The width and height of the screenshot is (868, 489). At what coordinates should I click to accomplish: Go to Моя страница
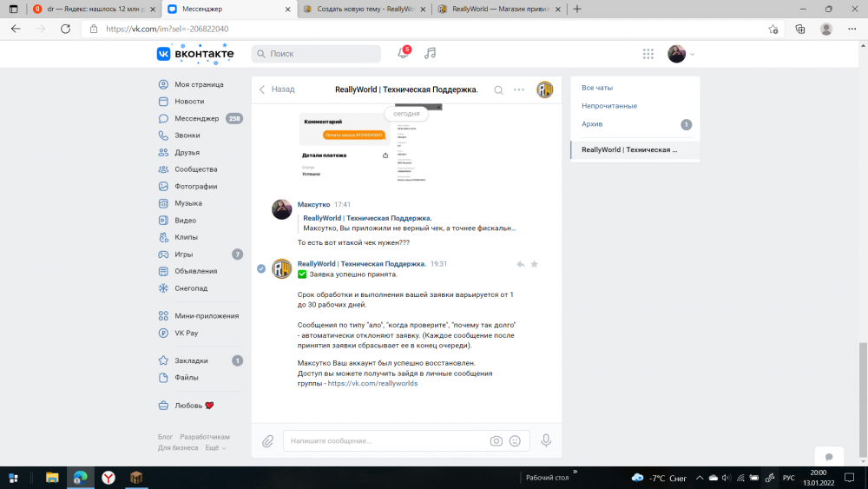(200, 85)
